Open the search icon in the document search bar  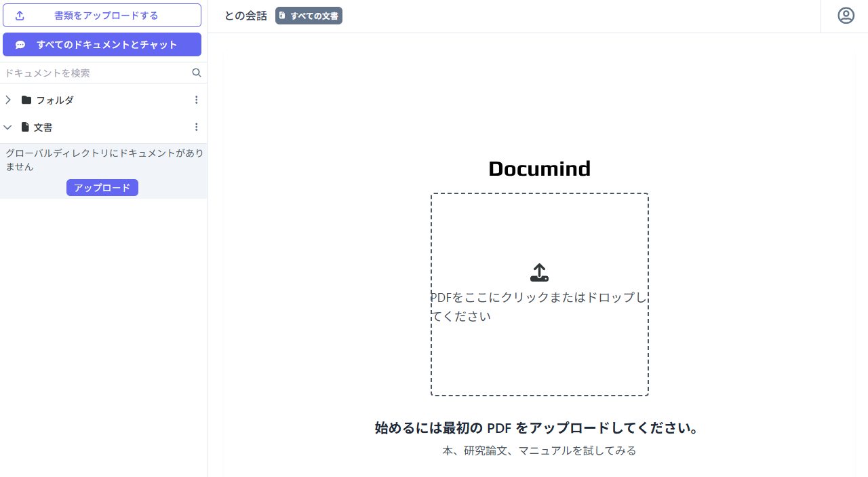pos(196,73)
